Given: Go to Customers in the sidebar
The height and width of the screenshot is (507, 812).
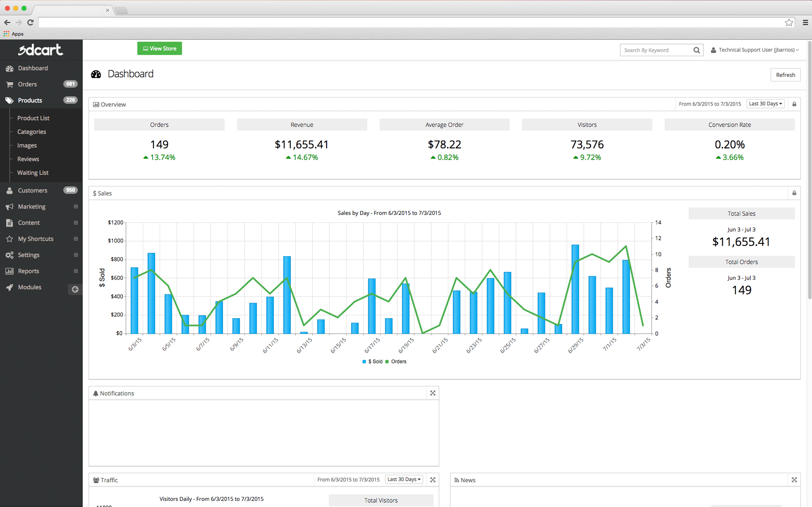Looking at the screenshot, I should (32, 190).
